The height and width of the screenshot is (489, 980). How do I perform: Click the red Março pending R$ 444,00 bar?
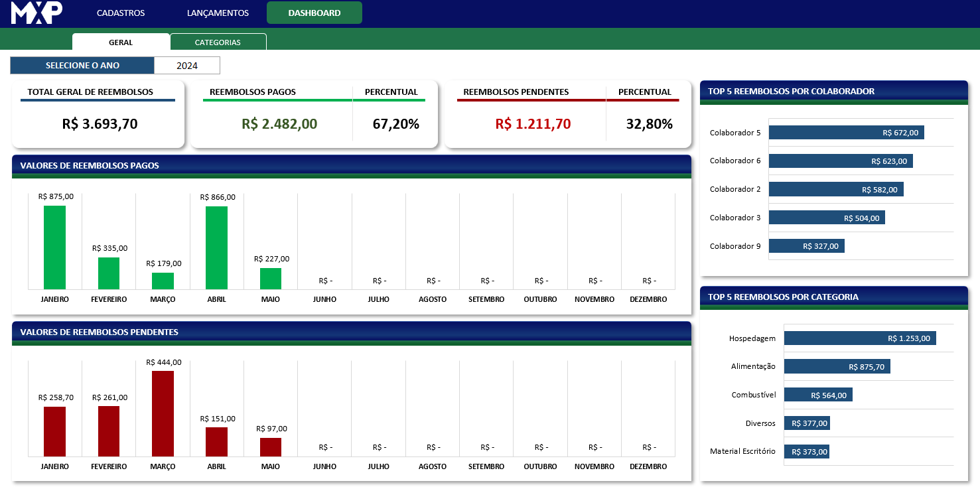pos(163,413)
